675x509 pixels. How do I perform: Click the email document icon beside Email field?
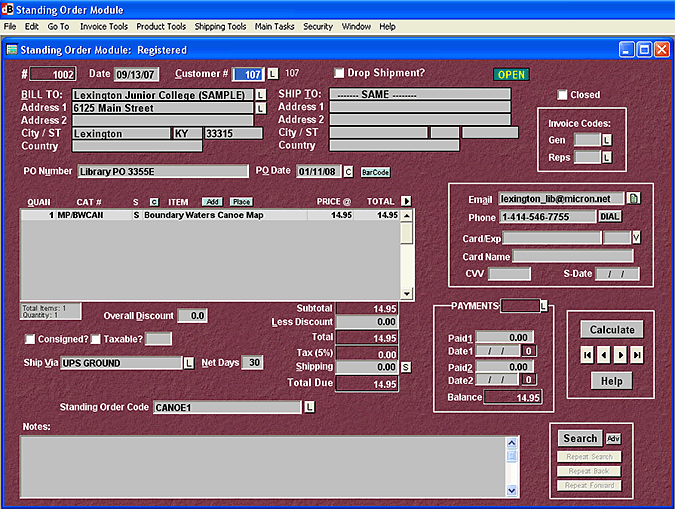tap(633, 198)
